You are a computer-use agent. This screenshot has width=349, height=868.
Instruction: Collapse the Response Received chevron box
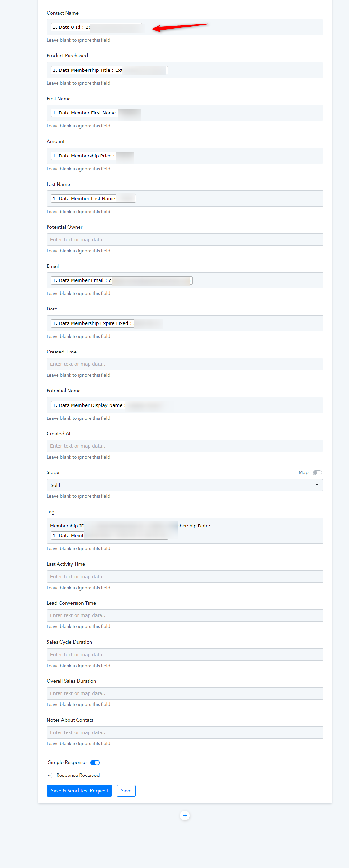49,775
